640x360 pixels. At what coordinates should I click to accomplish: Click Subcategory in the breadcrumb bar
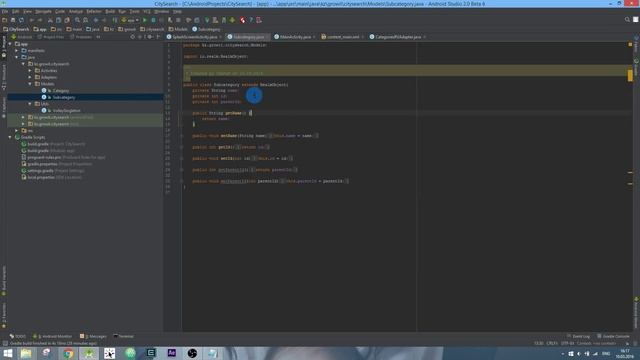pos(207,29)
